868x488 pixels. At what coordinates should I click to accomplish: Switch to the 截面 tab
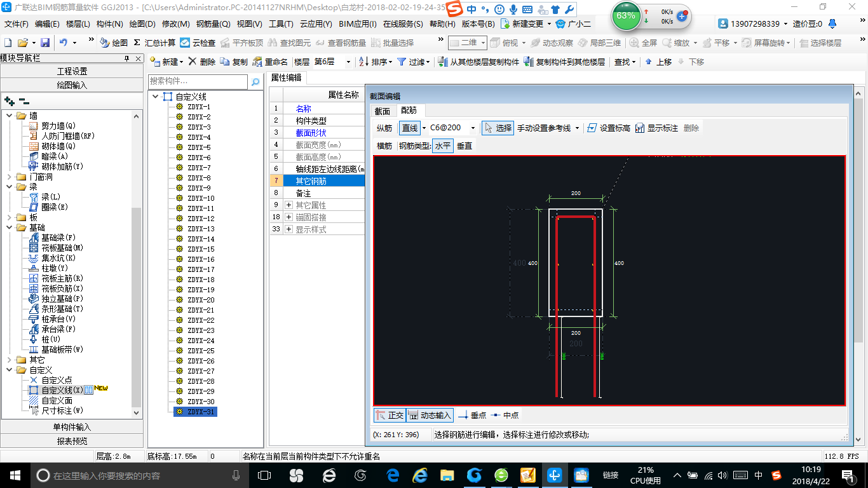click(382, 111)
